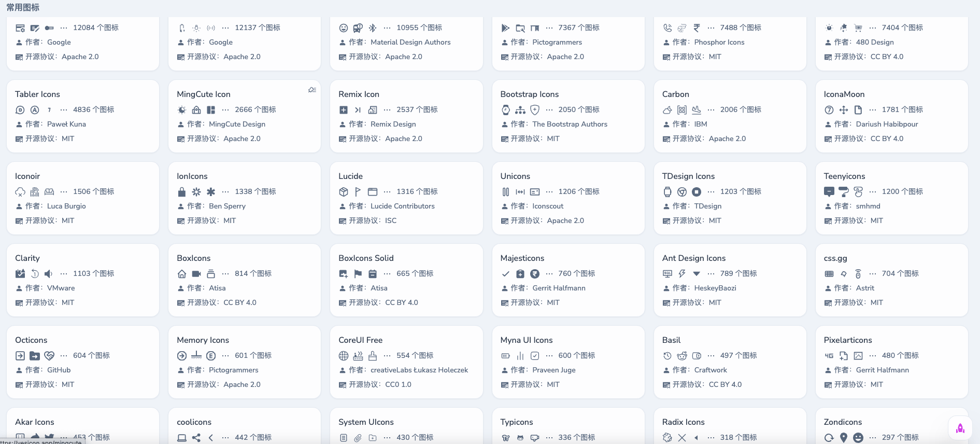Click author text 'HeskeyBaozi'
The width and height of the screenshot is (980, 444).
715,288
